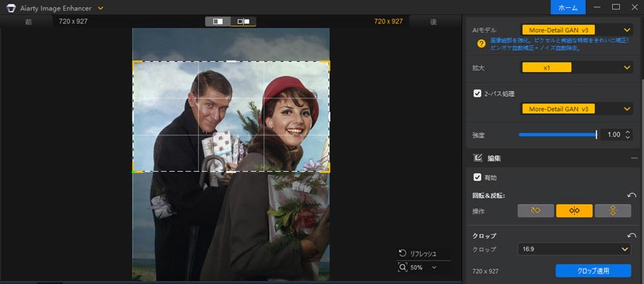Reset クロップ with the undo arrow
Viewport: 644px width, 284px height.
click(x=632, y=236)
